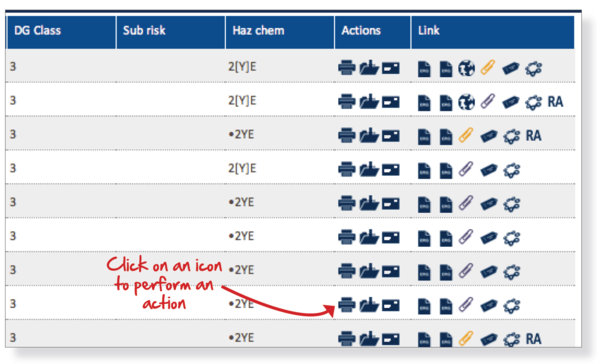Click the tag icon in the third row
Image resolution: width=597 pixels, height=364 pixels.
[489, 136]
